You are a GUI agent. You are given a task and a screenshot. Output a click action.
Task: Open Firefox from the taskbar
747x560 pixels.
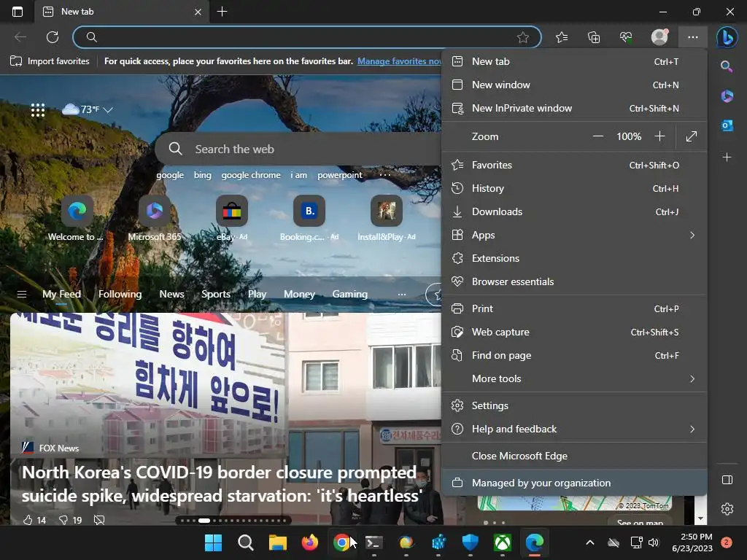point(309,542)
